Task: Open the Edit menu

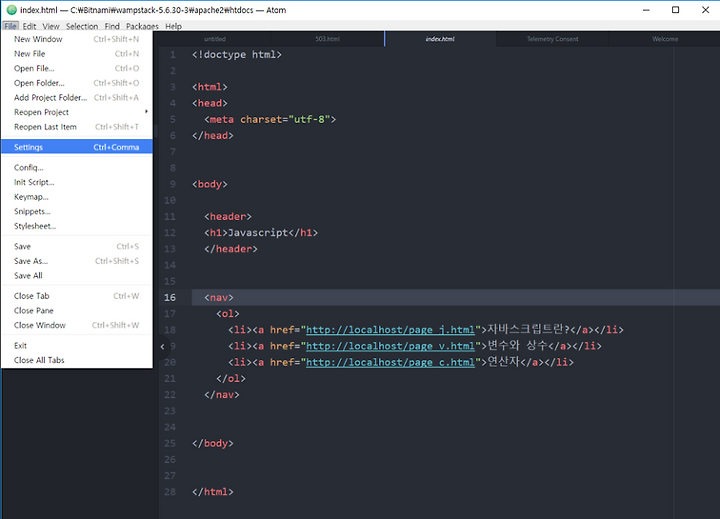Action: 29,26
